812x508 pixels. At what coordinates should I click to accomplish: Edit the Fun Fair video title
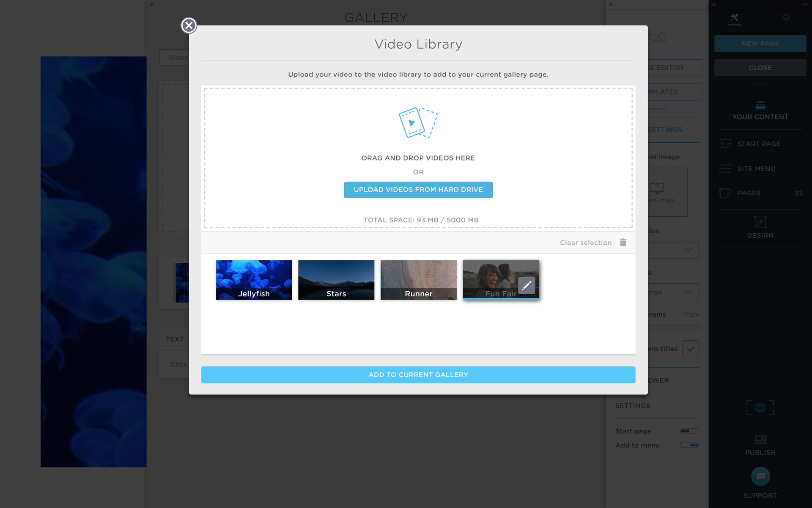point(526,286)
